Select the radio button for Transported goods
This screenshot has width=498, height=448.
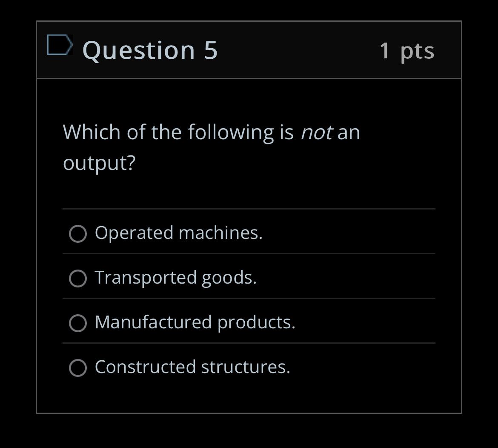click(78, 278)
